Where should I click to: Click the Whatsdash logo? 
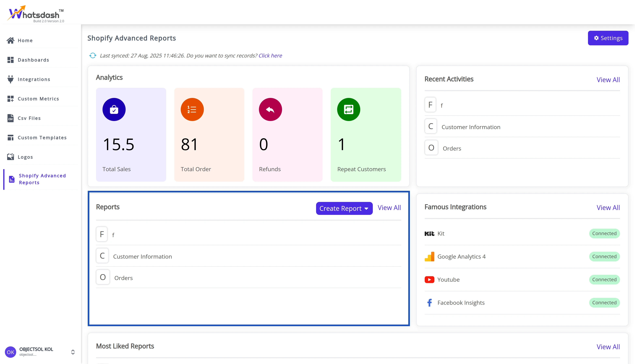tap(36, 14)
